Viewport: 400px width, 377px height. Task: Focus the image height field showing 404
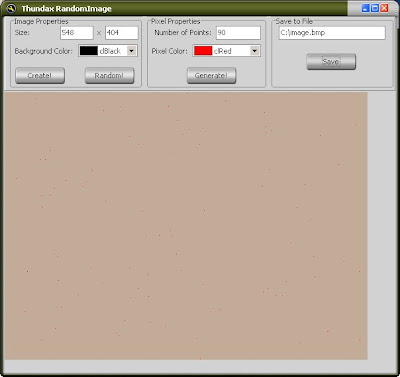122,33
